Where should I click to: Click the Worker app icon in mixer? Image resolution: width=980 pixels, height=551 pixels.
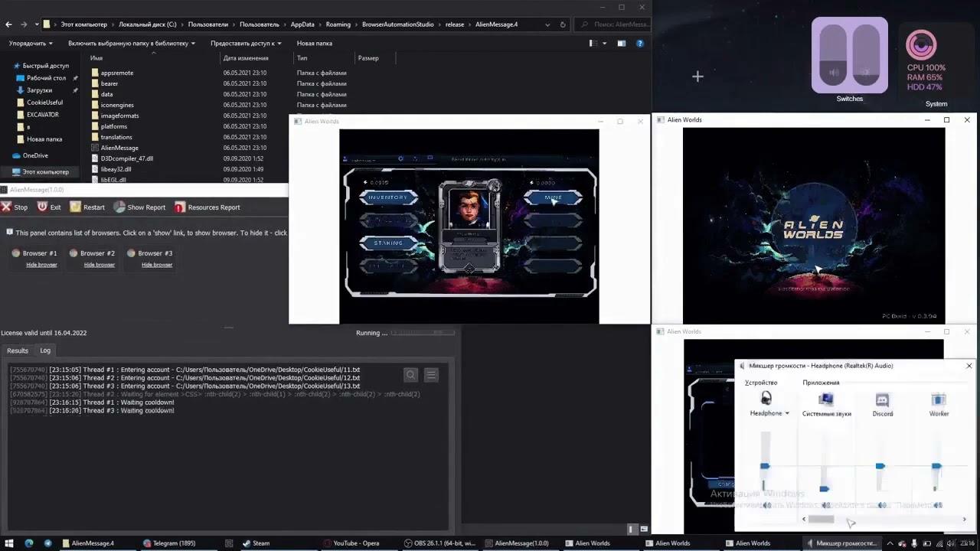[939, 399]
